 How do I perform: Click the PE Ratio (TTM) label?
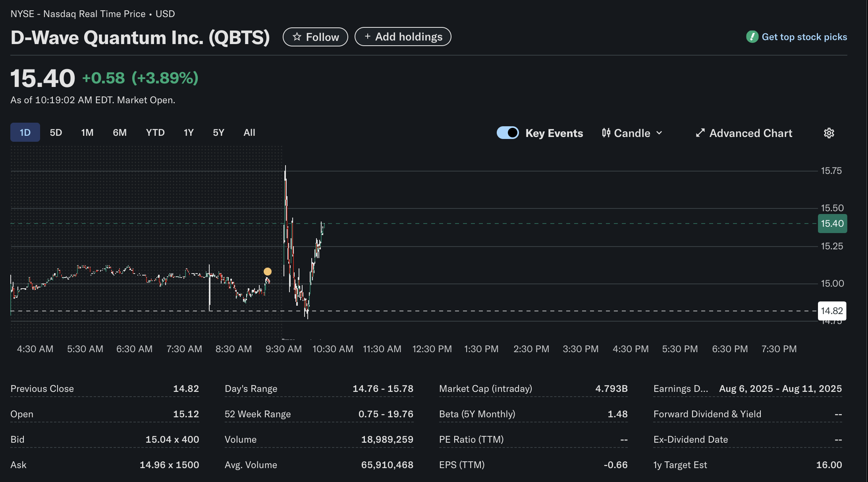point(471,440)
